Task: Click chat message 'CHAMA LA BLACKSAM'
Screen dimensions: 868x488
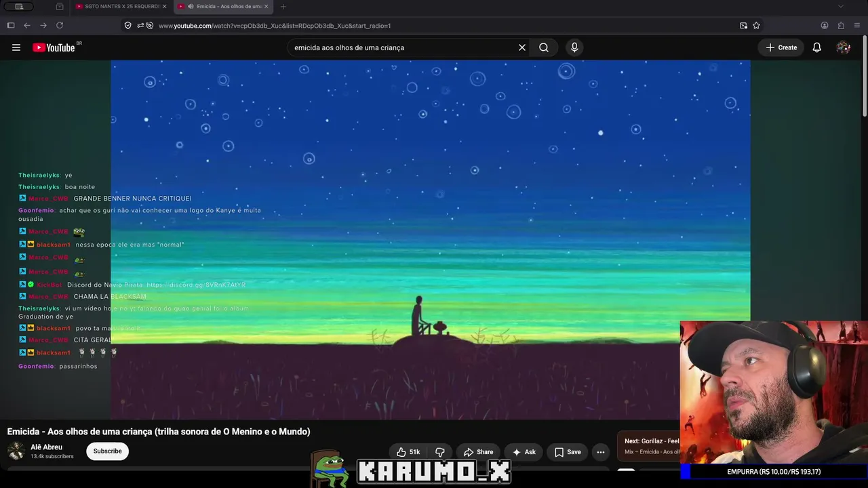Action: pos(110,297)
